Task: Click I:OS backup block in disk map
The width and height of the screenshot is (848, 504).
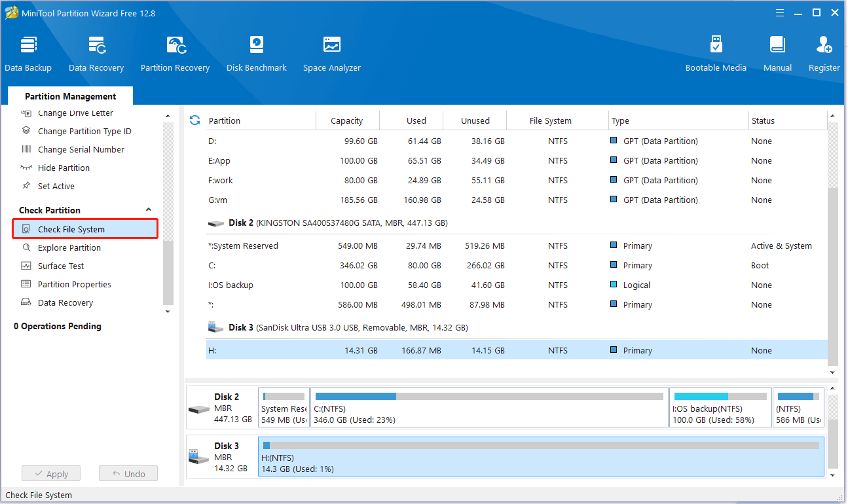Action: [x=720, y=408]
